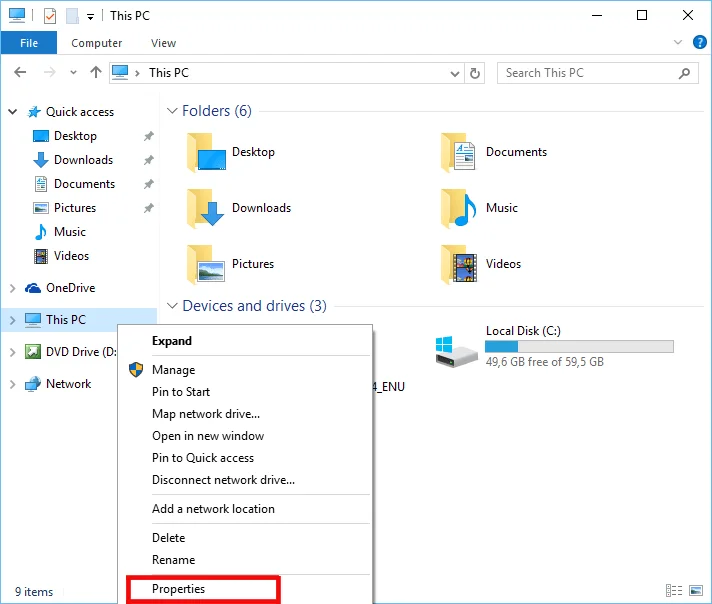
Task: Collapse the Devices and drives group
Action: pos(172,306)
